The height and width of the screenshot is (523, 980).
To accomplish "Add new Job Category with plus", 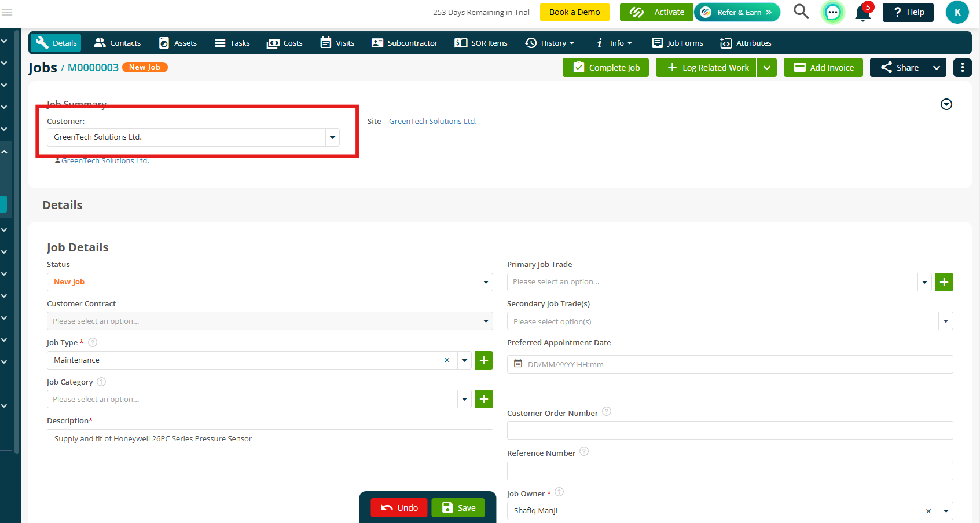I will pos(484,399).
